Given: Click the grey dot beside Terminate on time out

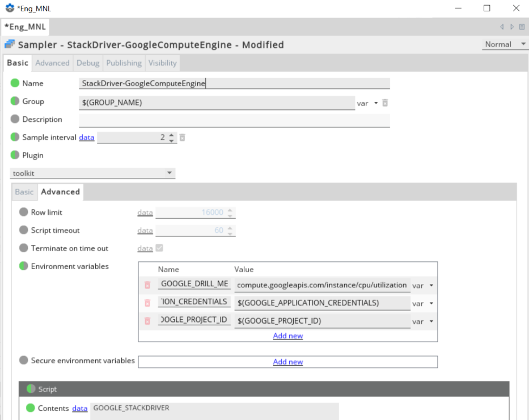Looking at the screenshot, I should pos(24,248).
